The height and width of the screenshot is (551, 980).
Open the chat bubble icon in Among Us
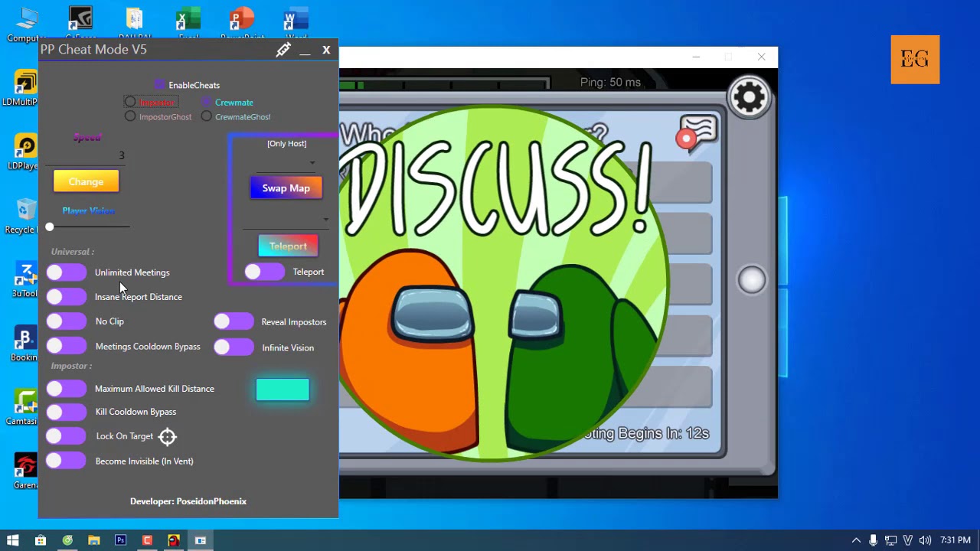[697, 133]
